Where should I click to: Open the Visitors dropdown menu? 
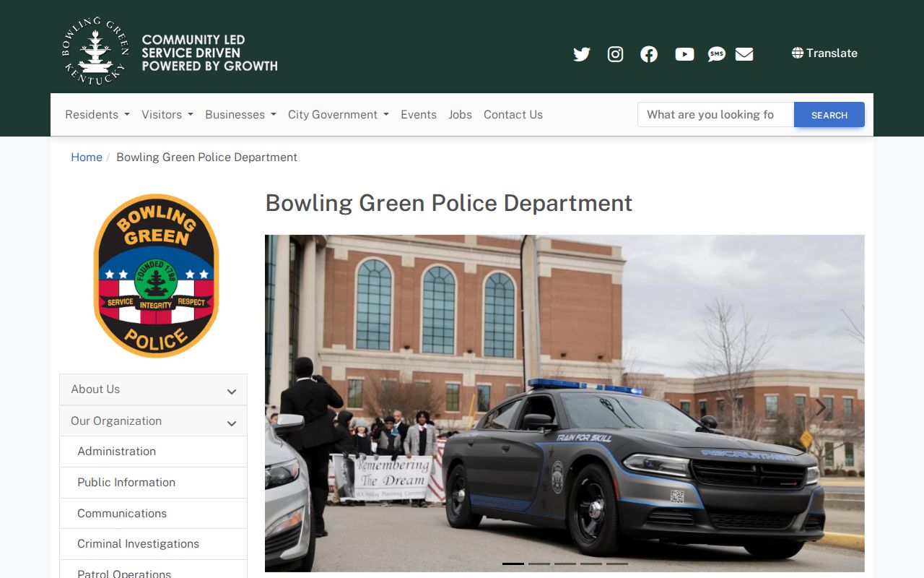167,114
